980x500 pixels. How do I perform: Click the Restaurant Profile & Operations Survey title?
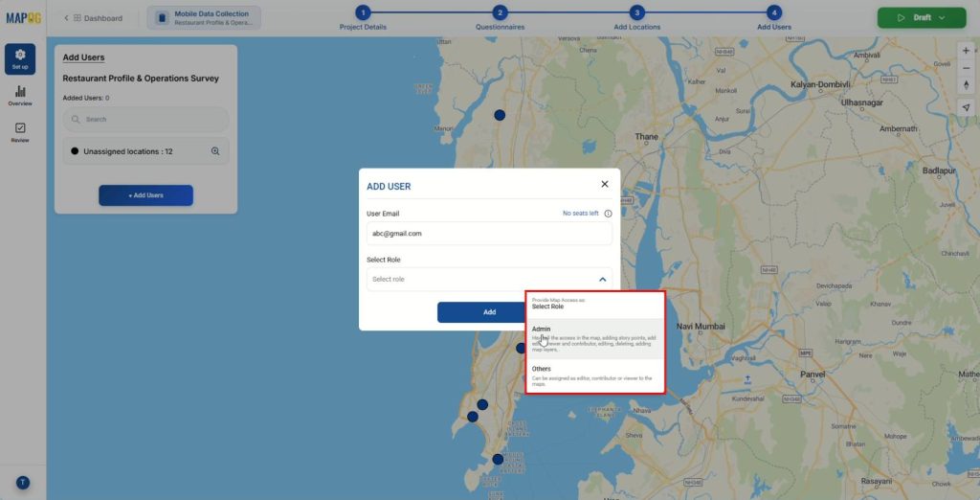pyautogui.click(x=141, y=79)
